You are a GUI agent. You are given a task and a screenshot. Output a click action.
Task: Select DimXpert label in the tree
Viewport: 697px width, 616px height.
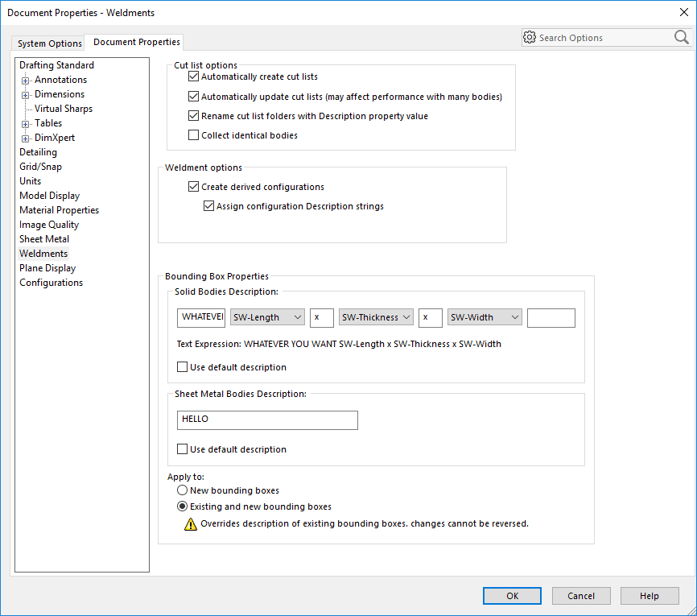click(55, 138)
